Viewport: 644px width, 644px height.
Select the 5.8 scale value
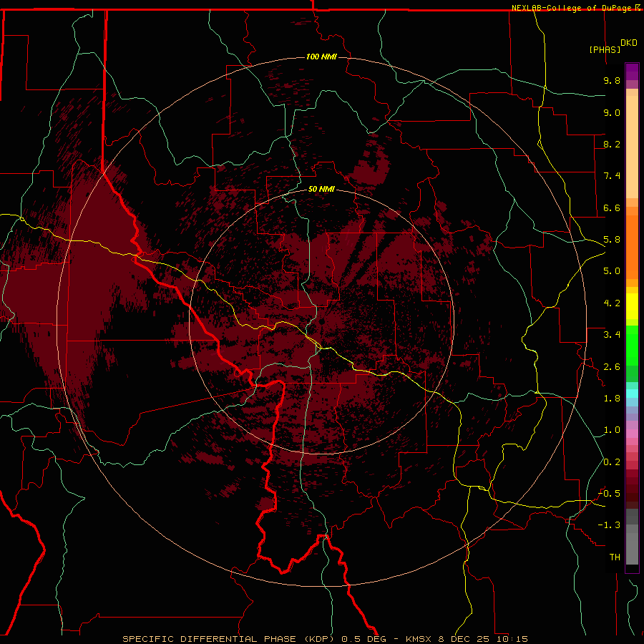tap(612, 240)
